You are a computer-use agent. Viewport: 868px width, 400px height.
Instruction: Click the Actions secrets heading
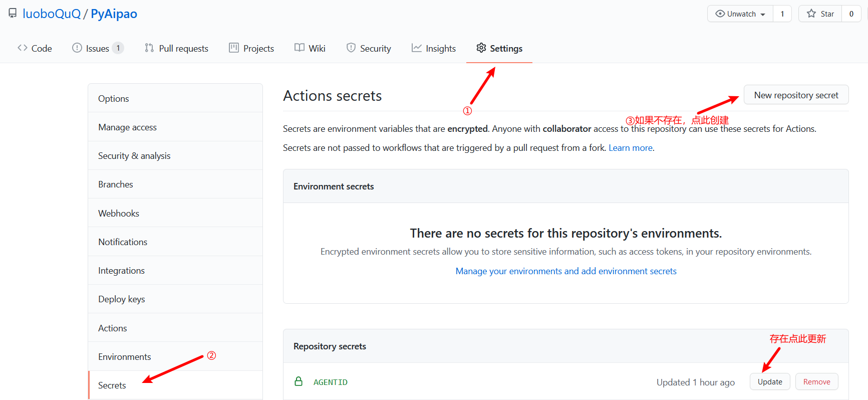(333, 96)
